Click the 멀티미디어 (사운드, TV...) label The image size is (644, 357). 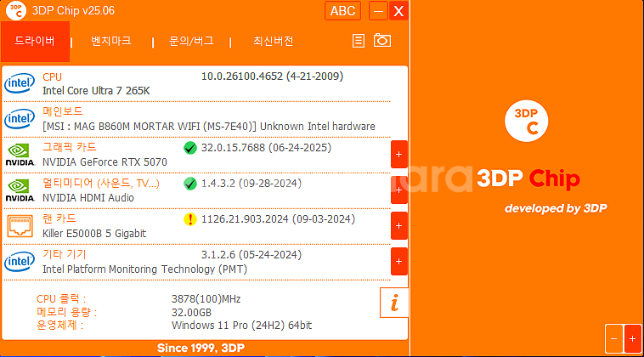101,184
